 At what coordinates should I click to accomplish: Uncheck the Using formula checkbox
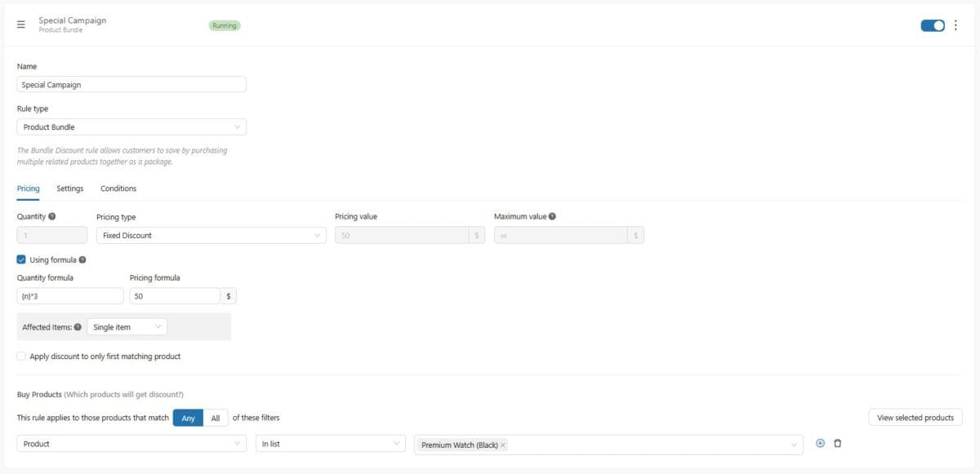[21, 260]
